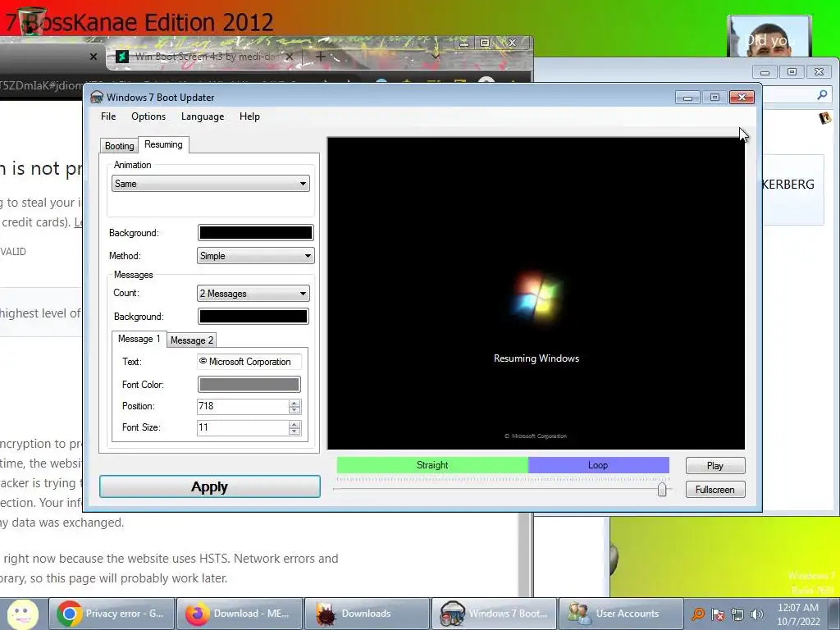The height and width of the screenshot is (630, 840).
Task: Switch to the Message 1 tab
Action: click(139, 339)
